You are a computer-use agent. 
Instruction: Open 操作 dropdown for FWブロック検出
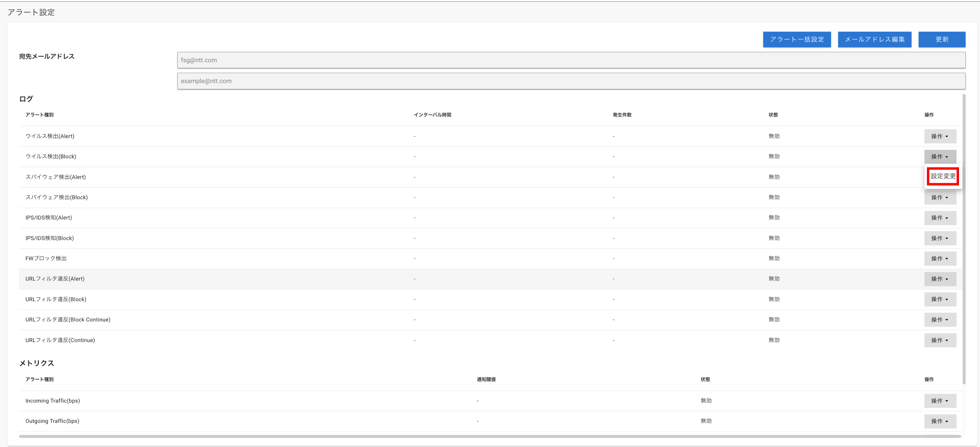[x=940, y=258]
